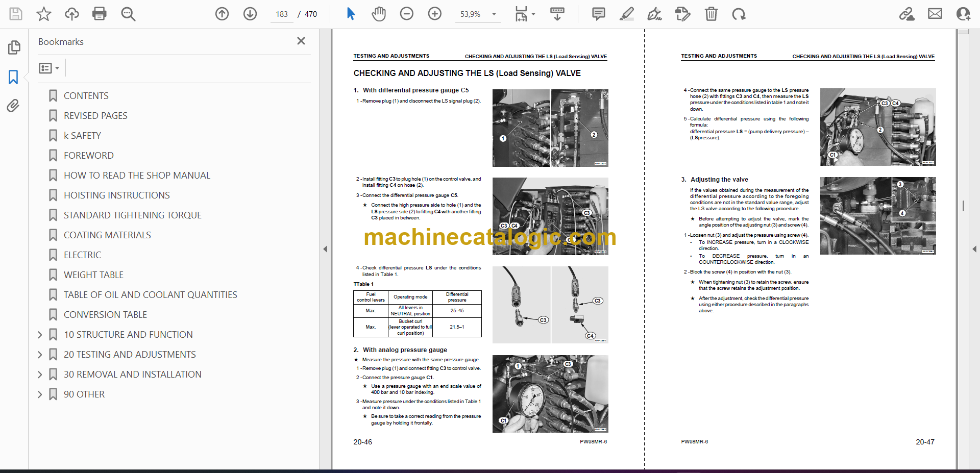Click the page number input field

click(x=282, y=14)
